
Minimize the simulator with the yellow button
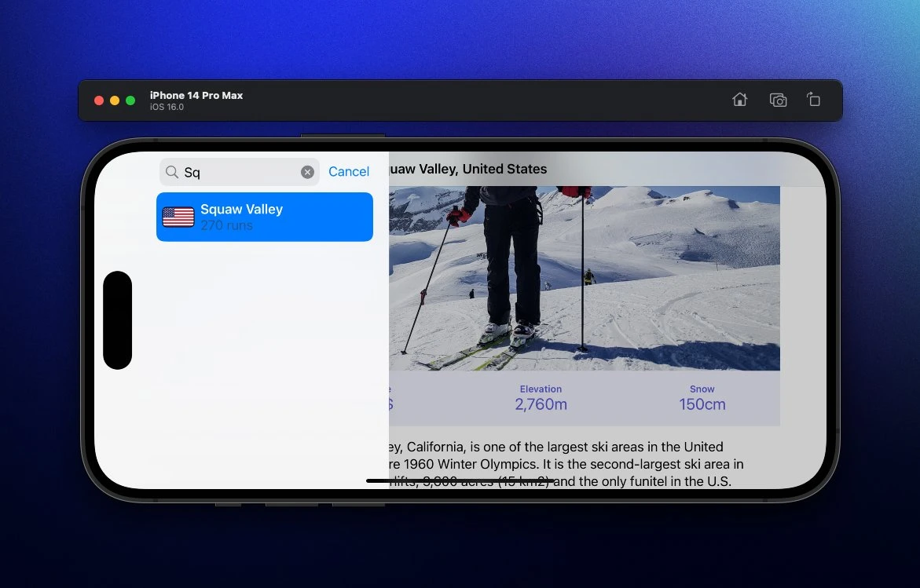pyautogui.click(x=115, y=100)
